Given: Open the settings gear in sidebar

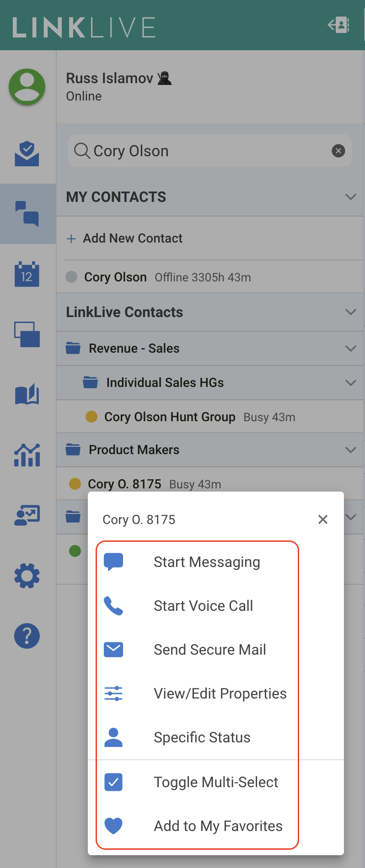Looking at the screenshot, I should (x=27, y=576).
